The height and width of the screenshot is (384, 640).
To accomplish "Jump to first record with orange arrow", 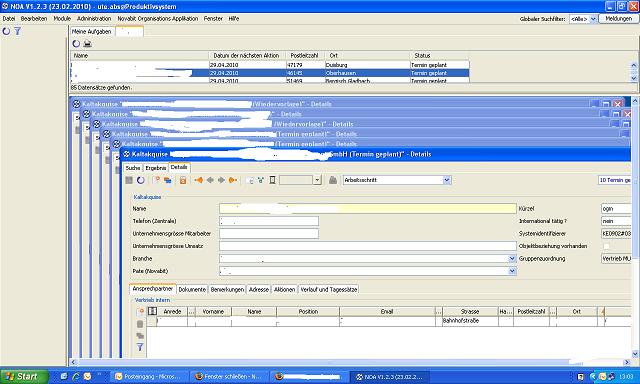I will pyautogui.click(x=199, y=180).
